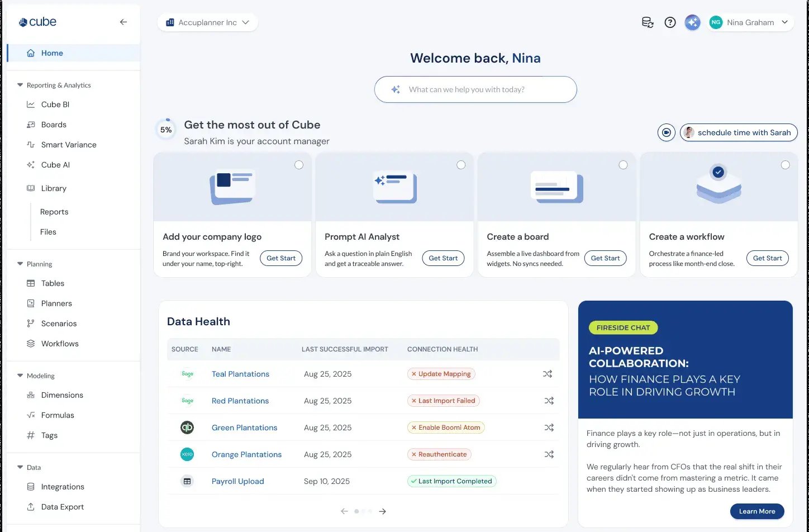Mark 'Add your company logo' step complete

click(x=299, y=165)
